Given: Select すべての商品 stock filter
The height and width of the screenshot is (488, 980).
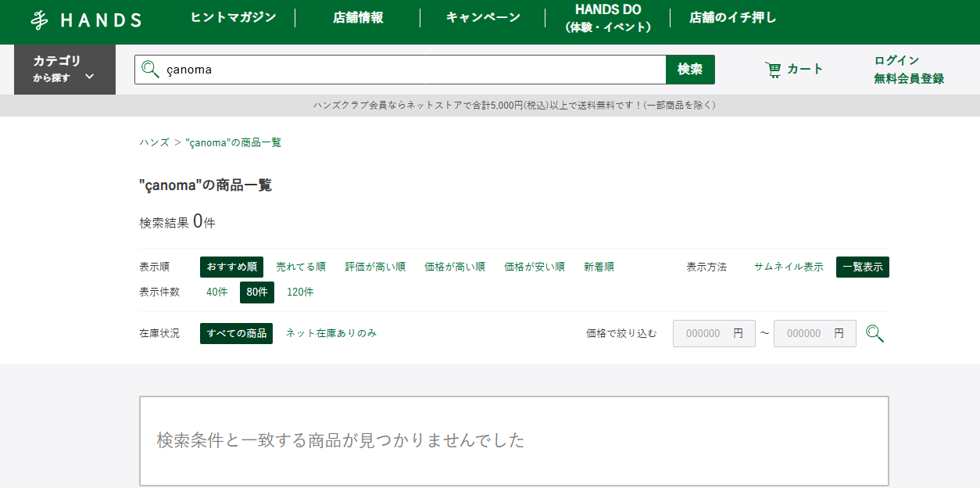Looking at the screenshot, I should (x=236, y=333).
